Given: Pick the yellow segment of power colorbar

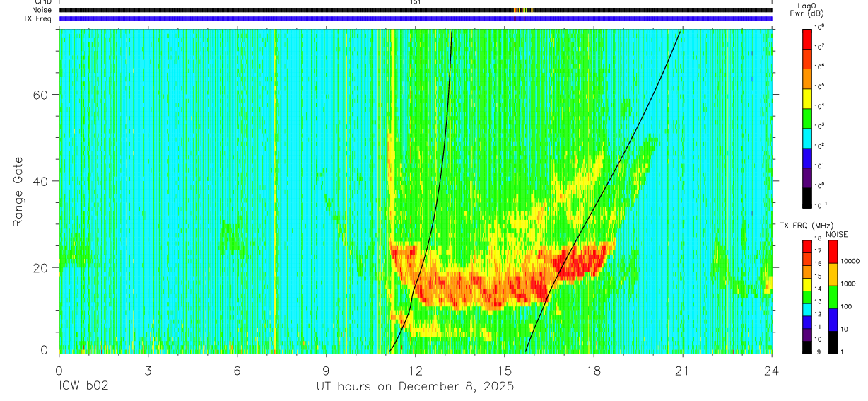Looking at the screenshot, I should [x=807, y=97].
